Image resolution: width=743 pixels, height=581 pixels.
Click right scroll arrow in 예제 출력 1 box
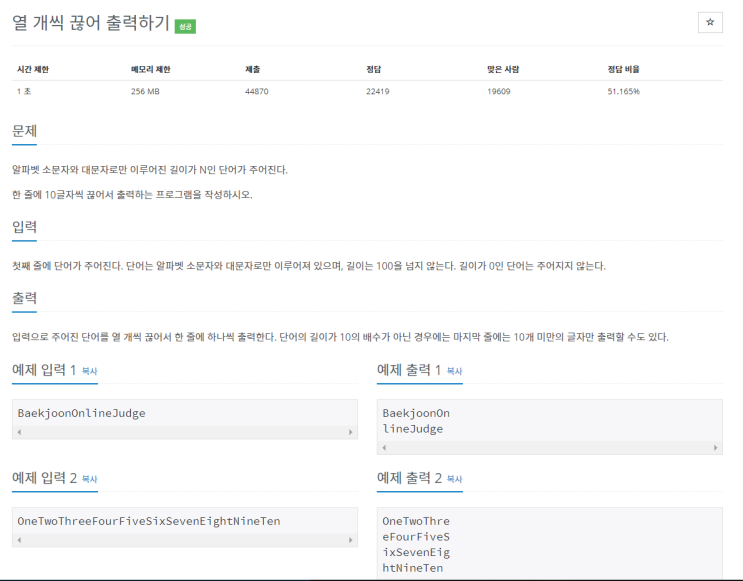point(716,448)
